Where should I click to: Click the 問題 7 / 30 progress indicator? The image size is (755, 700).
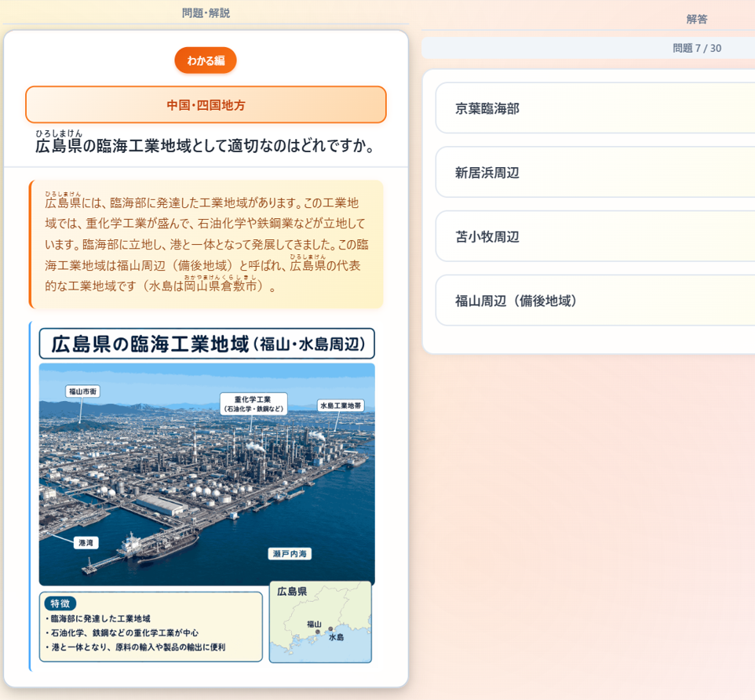pyautogui.click(x=697, y=48)
